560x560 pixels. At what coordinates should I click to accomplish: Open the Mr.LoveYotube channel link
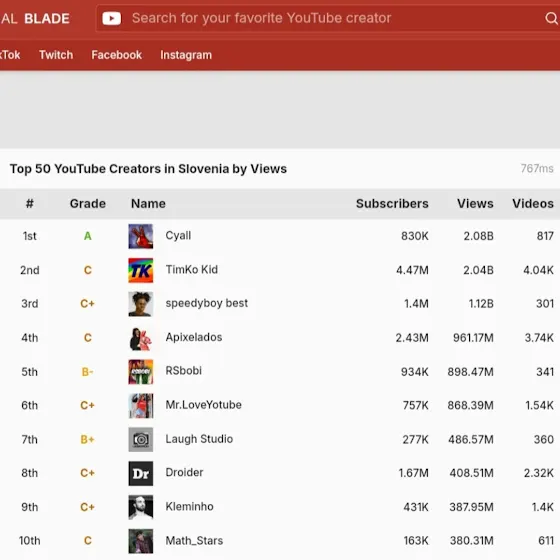tap(204, 405)
